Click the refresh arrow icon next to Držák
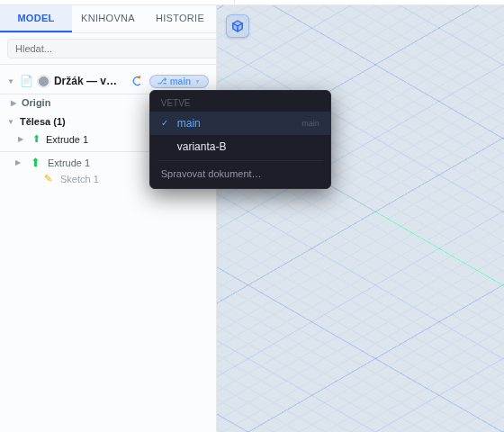The width and height of the screenshot is (504, 432). 137,81
